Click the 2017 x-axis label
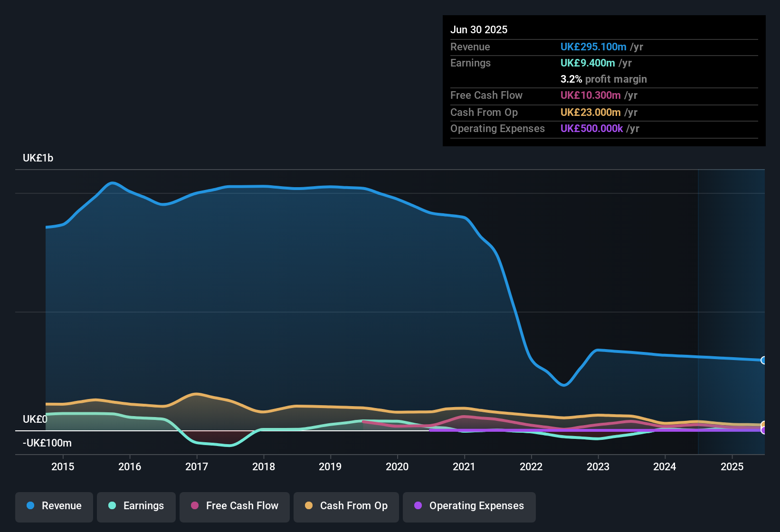780x532 pixels. click(x=197, y=466)
